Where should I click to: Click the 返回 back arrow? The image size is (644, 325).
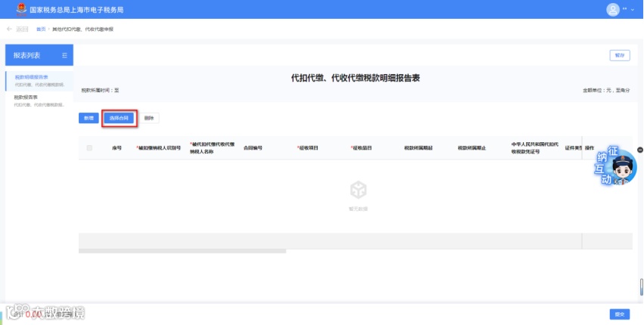click(x=9, y=29)
